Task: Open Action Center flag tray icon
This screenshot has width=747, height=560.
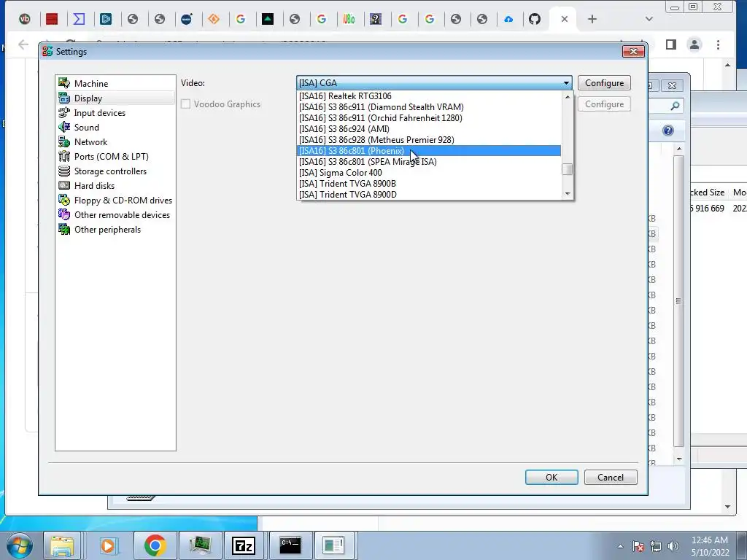Action: coord(638,546)
